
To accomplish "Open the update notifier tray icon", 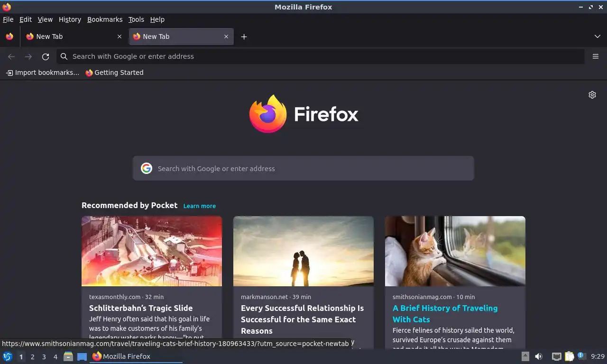I will (x=582, y=356).
